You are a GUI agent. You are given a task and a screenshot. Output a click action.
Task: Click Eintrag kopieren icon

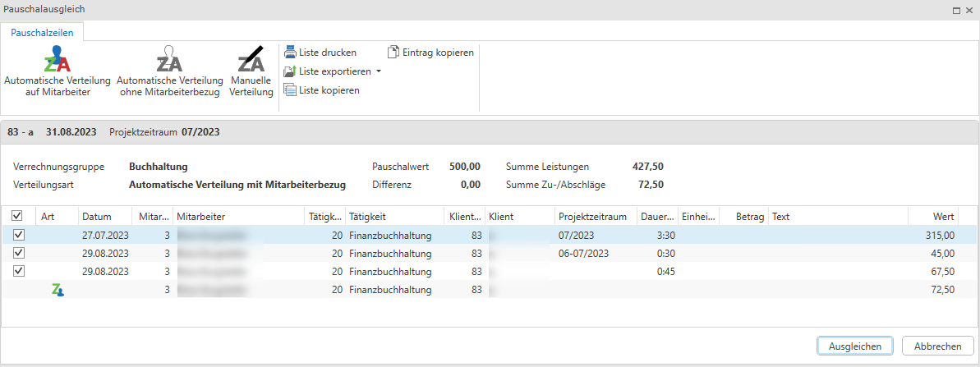[x=393, y=52]
